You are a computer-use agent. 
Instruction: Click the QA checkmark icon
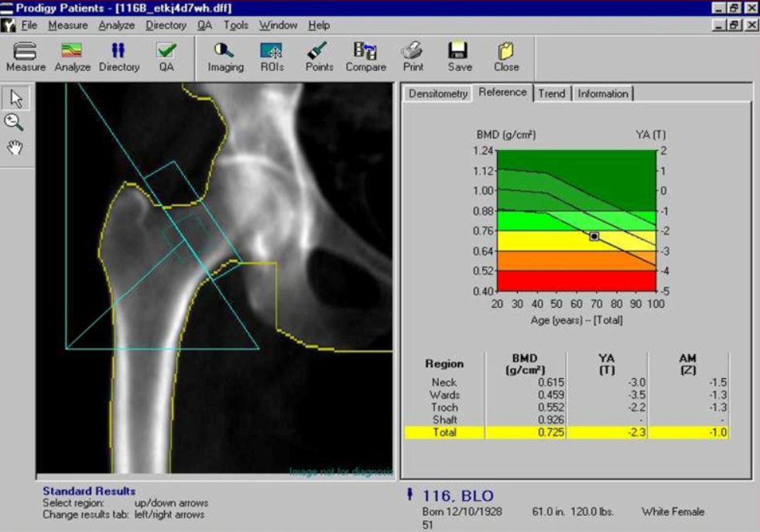[166, 56]
